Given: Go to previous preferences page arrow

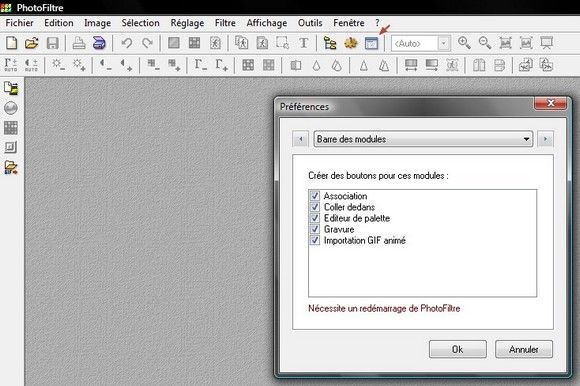Looking at the screenshot, I should click(x=301, y=139).
